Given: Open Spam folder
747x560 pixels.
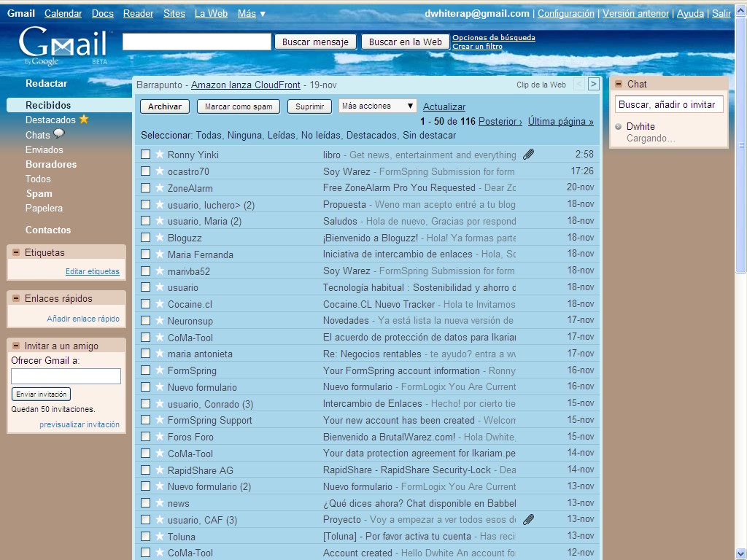Looking at the screenshot, I should pos(39,194).
